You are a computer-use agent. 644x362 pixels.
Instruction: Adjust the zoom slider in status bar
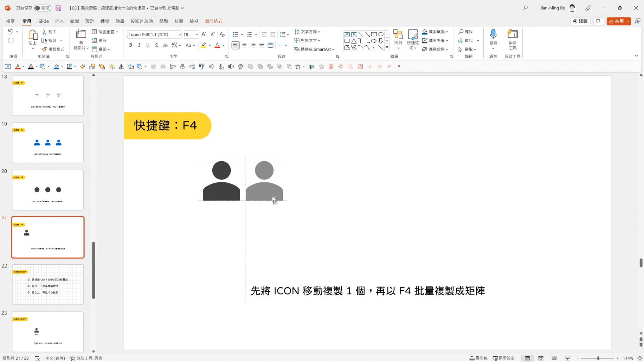tap(598, 358)
